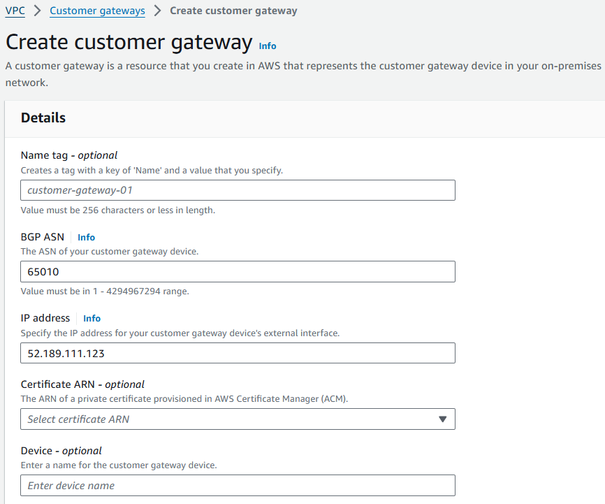This screenshot has height=504, width=605.
Task: Open Info link beside the page title
Action: 267,46
